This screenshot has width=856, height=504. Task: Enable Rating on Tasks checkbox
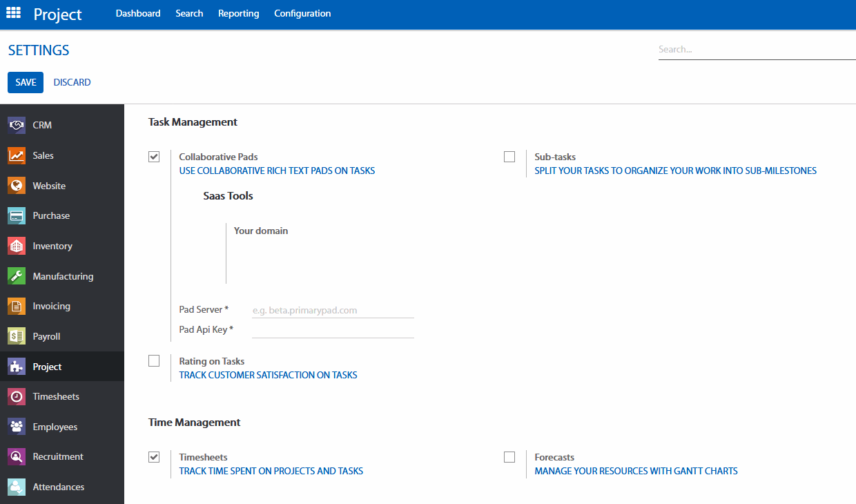click(x=154, y=361)
